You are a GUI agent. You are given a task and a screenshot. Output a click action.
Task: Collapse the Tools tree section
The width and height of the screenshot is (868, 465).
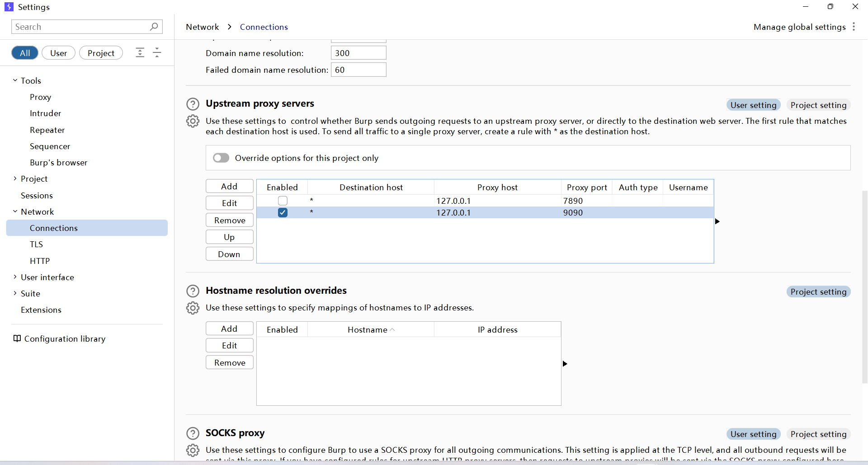click(x=15, y=80)
